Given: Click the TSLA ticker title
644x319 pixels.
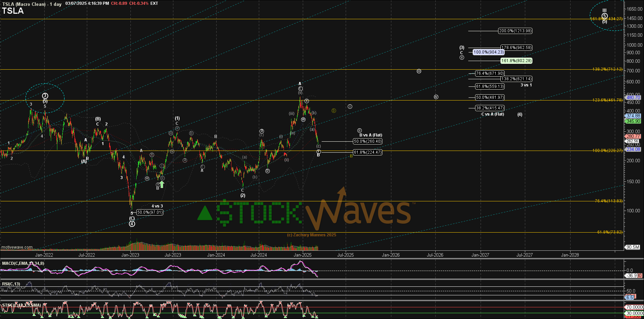Looking at the screenshot, I should [13, 11].
